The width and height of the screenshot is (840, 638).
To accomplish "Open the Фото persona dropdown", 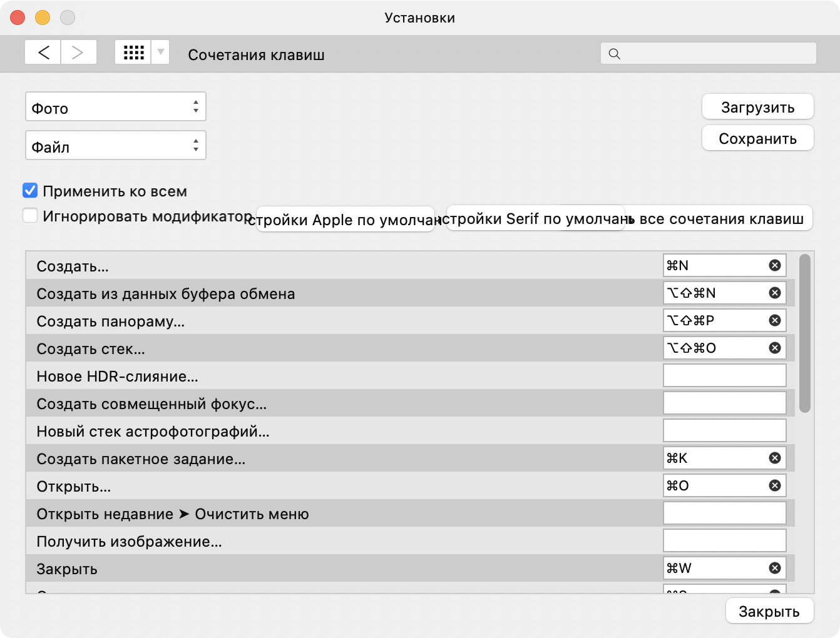I will pyautogui.click(x=116, y=107).
